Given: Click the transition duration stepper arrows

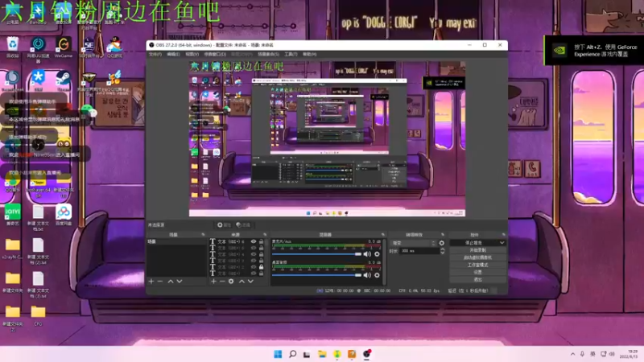Looking at the screenshot, I should (x=442, y=251).
